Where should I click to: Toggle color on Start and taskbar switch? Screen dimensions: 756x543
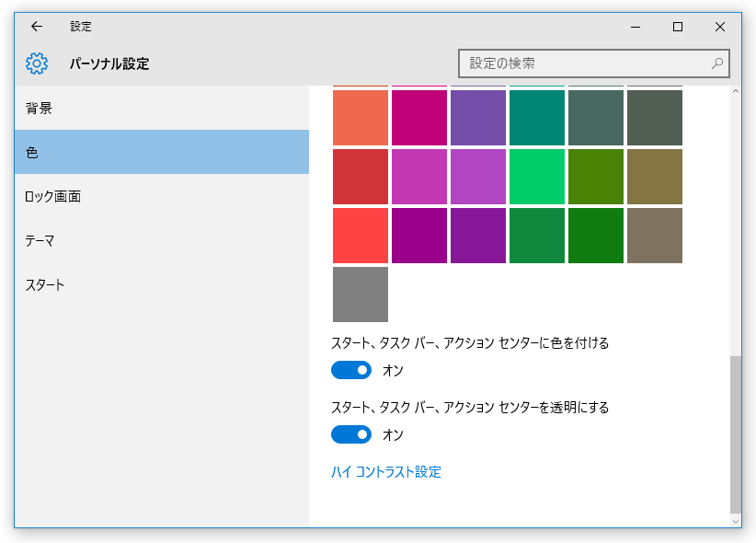[x=351, y=370]
